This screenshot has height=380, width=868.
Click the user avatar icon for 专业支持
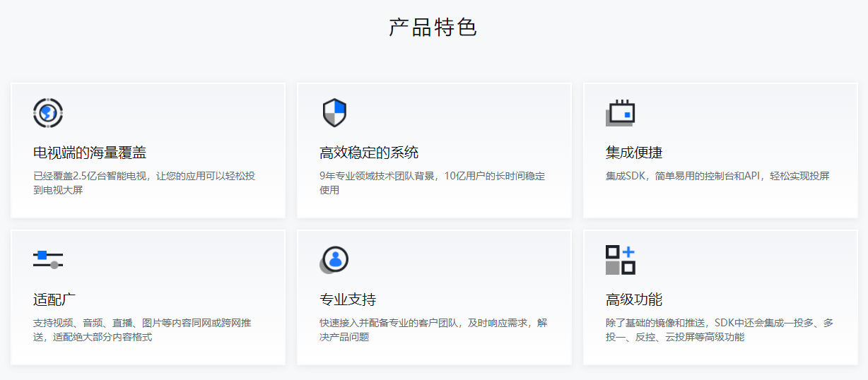tap(334, 259)
